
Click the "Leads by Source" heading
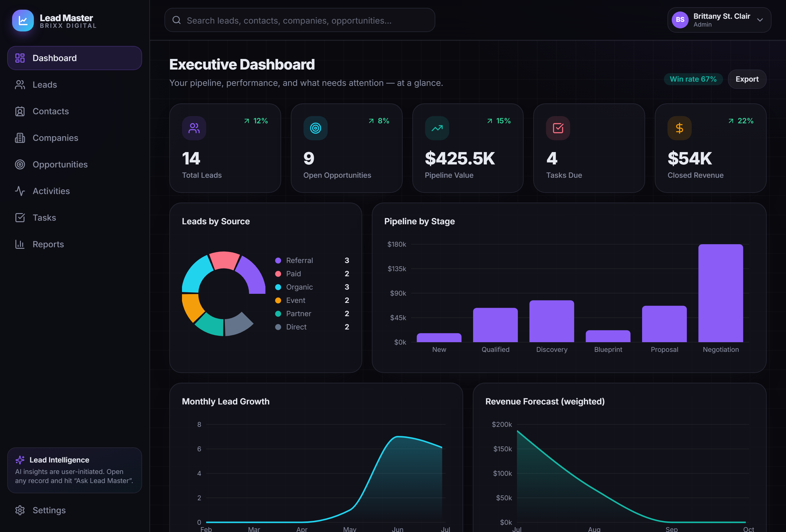click(x=216, y=221)
